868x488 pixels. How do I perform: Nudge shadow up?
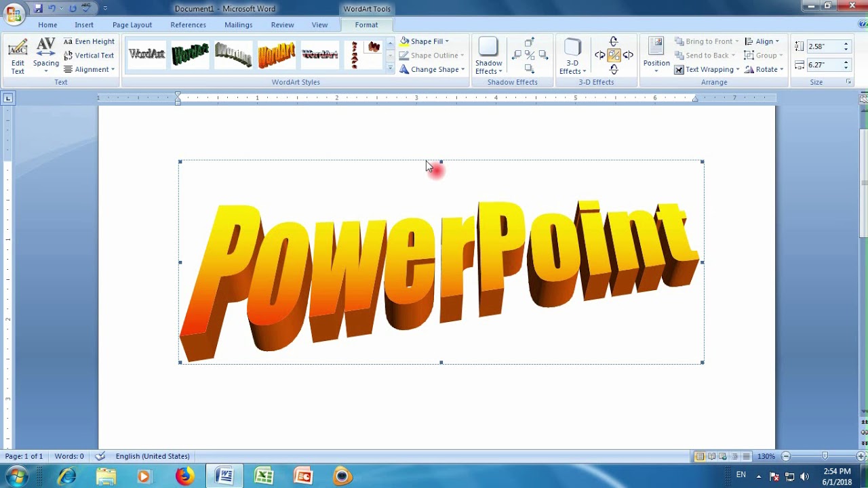point(530,42)
